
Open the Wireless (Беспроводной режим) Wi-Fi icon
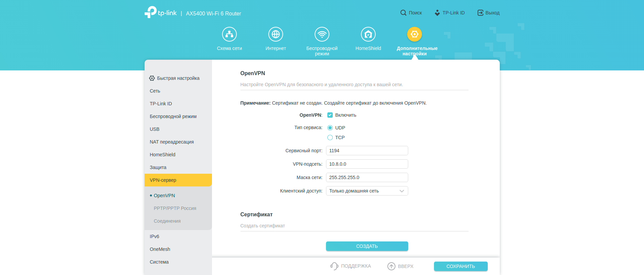point(322,34)
